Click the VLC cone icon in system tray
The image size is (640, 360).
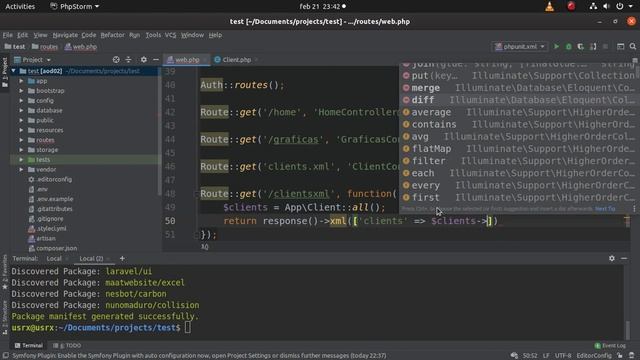550,7
